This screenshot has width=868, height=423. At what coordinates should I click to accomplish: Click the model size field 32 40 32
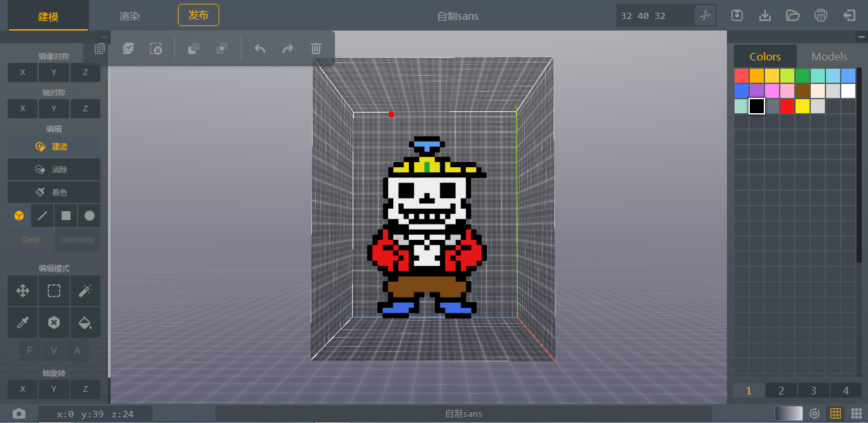pyautogui.click(x=655, y=16)
